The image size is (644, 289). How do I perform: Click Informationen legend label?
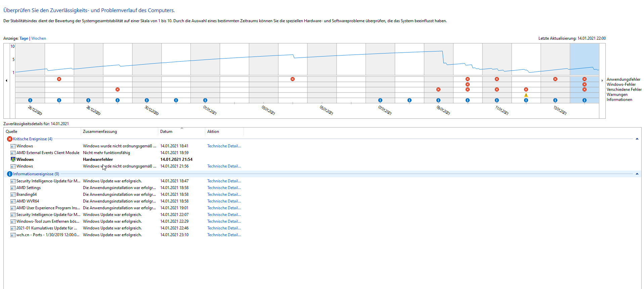click(619, 100)
